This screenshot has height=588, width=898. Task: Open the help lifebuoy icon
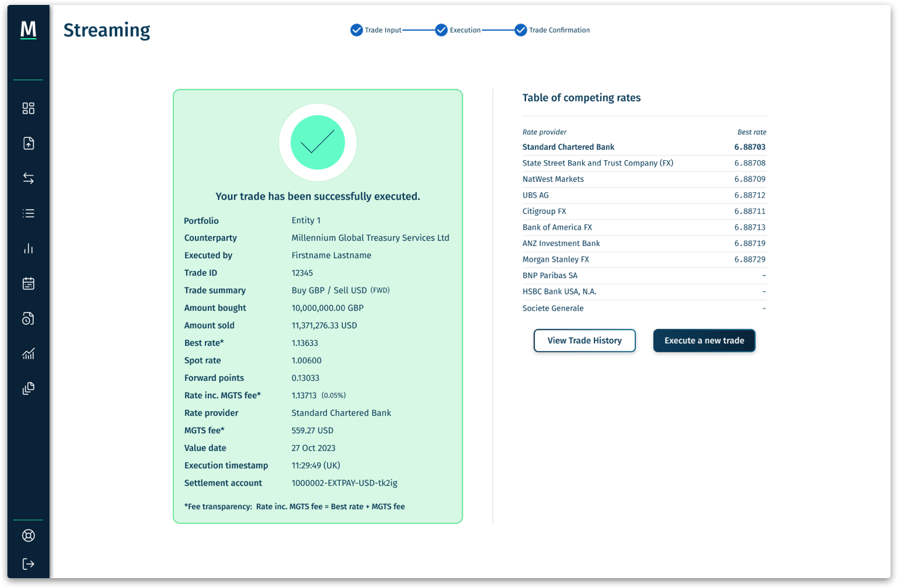(x=28, y=535)
